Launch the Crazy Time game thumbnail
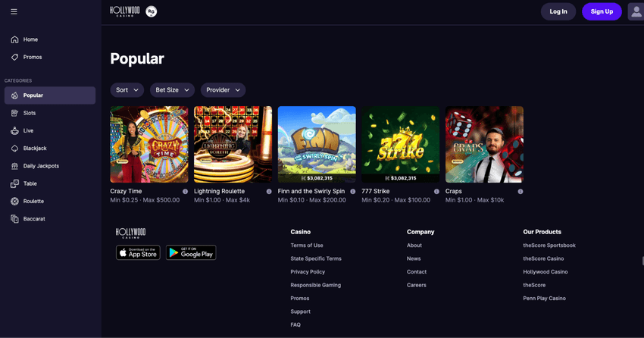This screenshot has height=338, width=644. [x=149, y=145]
